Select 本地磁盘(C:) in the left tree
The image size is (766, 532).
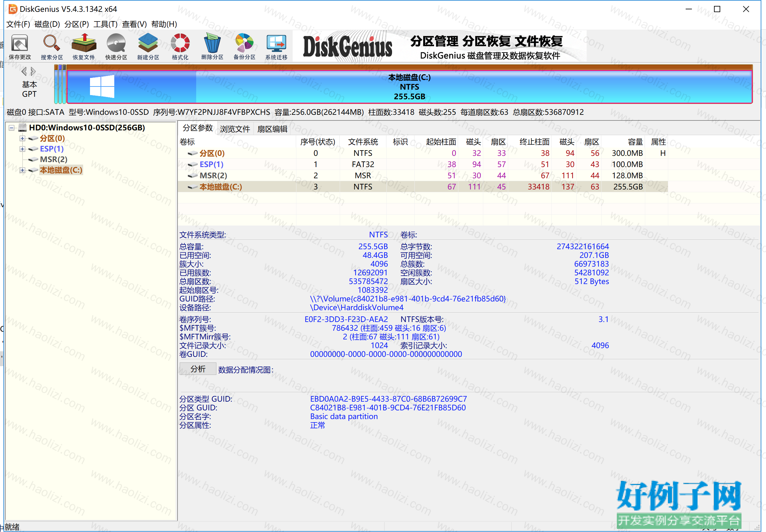click(61, 170)
